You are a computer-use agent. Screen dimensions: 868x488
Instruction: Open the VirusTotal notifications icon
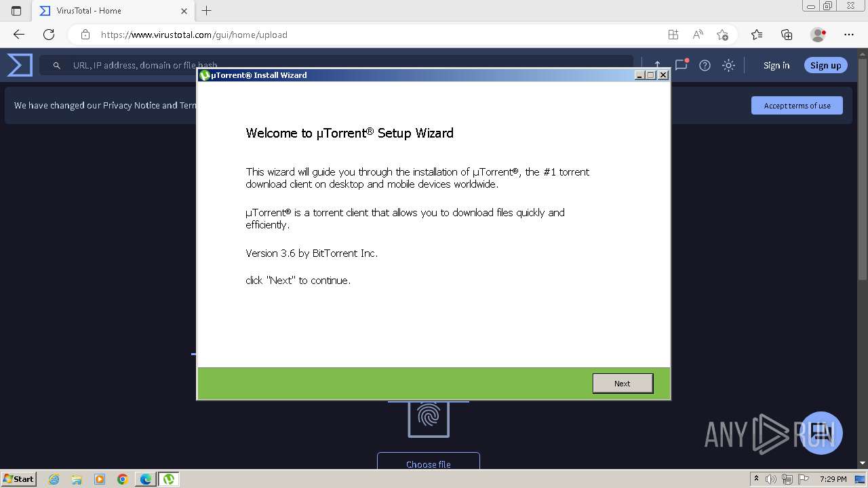tap(682, 65)
